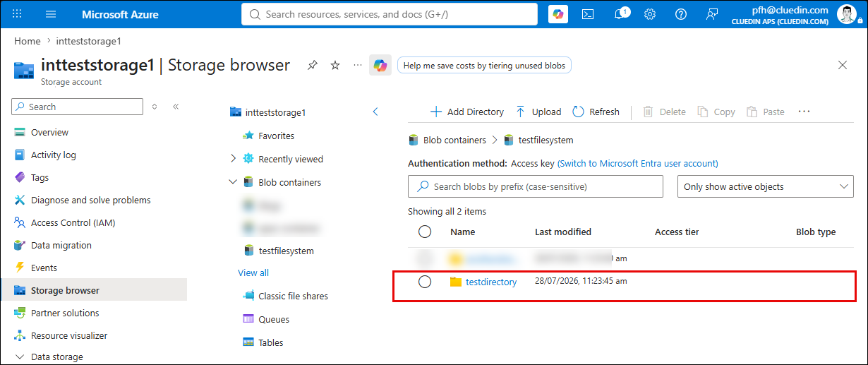Collapse Blob containers tree node
This screenshot has height=365, width=868.
coord(234,182)
